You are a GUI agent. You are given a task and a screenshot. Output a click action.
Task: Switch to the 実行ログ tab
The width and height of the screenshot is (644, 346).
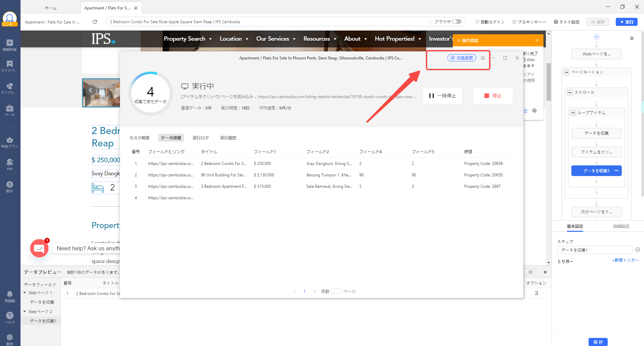[201, 138]
